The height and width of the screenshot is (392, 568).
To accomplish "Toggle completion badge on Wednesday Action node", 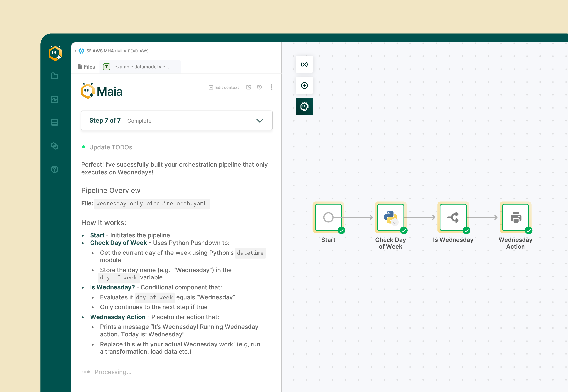I will click(529, 231).
